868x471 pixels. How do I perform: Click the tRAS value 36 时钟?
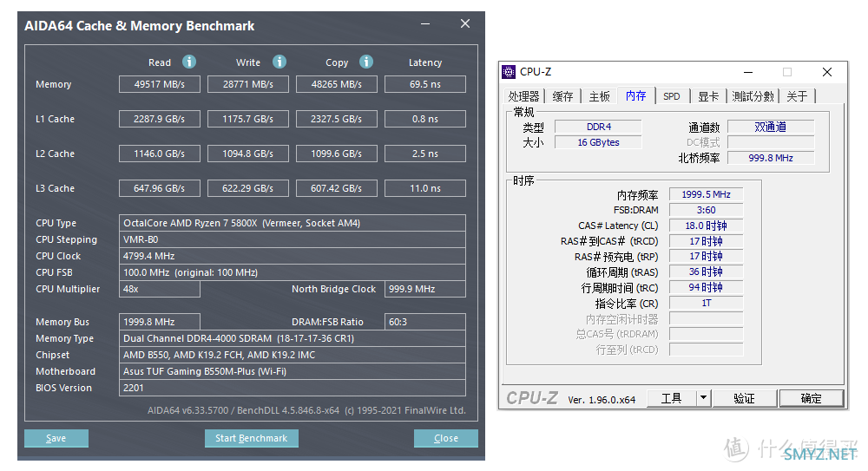(706, 271)
